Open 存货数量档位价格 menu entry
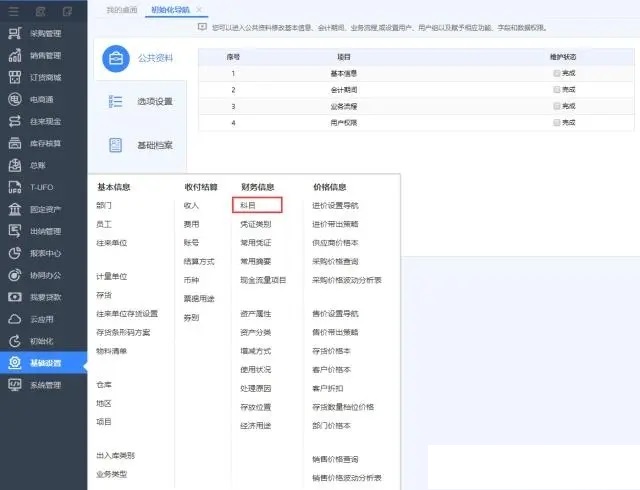 point(343,407)
